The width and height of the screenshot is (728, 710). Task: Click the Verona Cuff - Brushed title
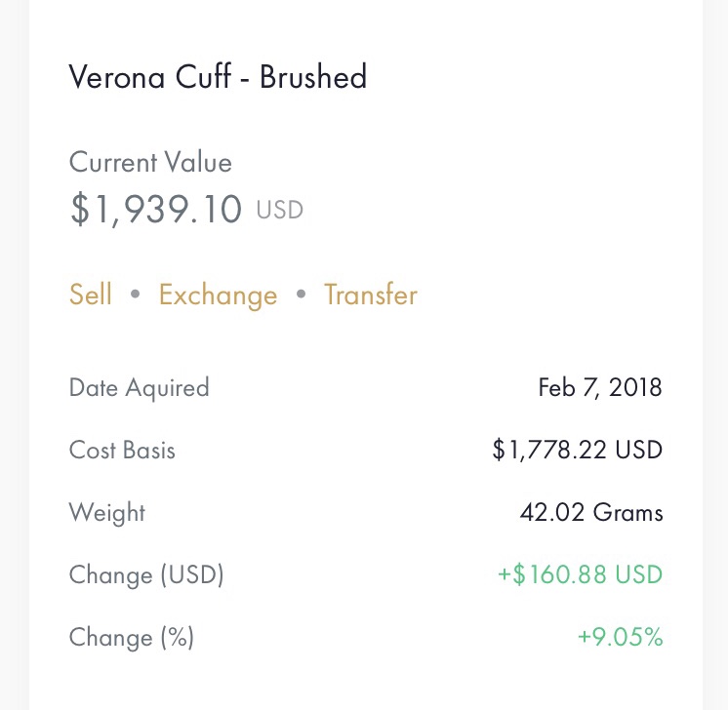pyautogui.click(x=218, y=77)
